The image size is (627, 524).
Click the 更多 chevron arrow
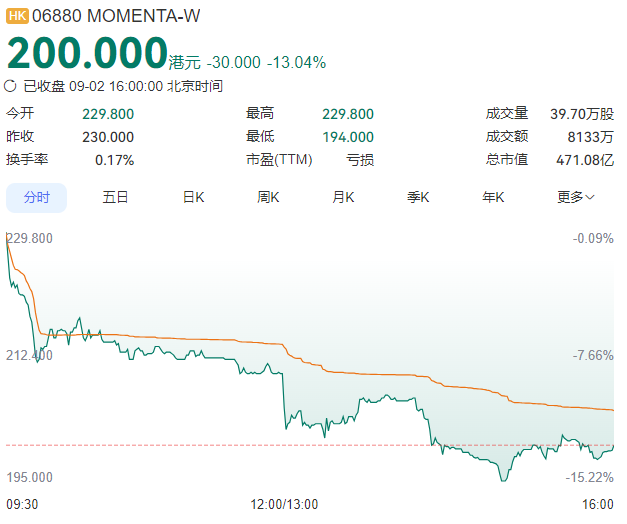(x=590, y=197)
